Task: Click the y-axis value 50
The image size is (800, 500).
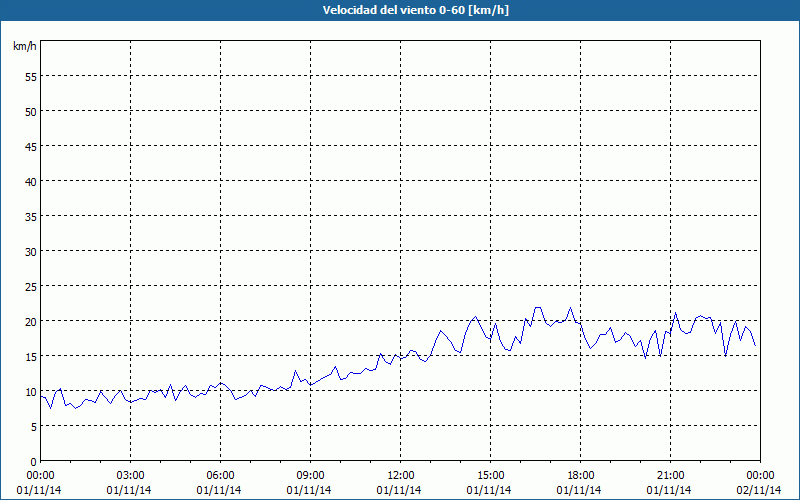Action: 31,111
